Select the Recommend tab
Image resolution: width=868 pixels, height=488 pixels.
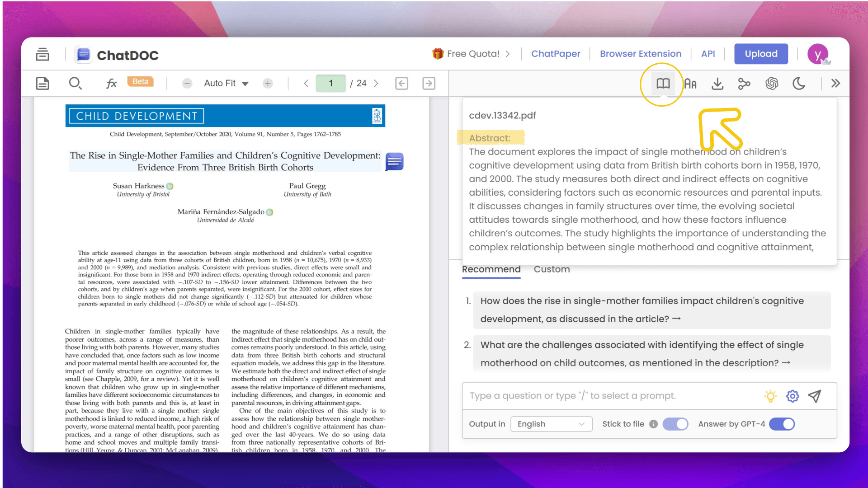(x=491, y=269)
